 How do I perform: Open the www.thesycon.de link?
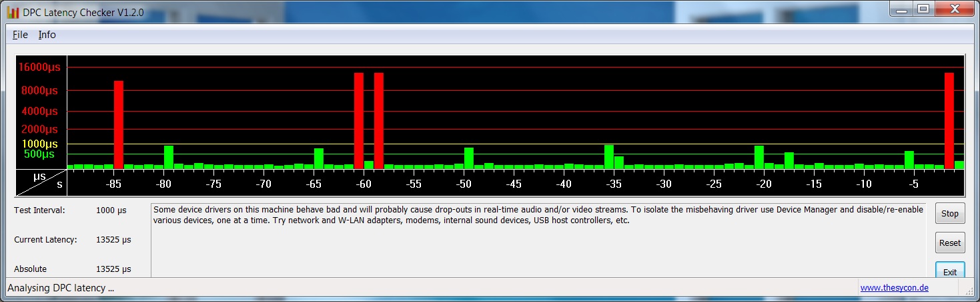pos(894,288)
